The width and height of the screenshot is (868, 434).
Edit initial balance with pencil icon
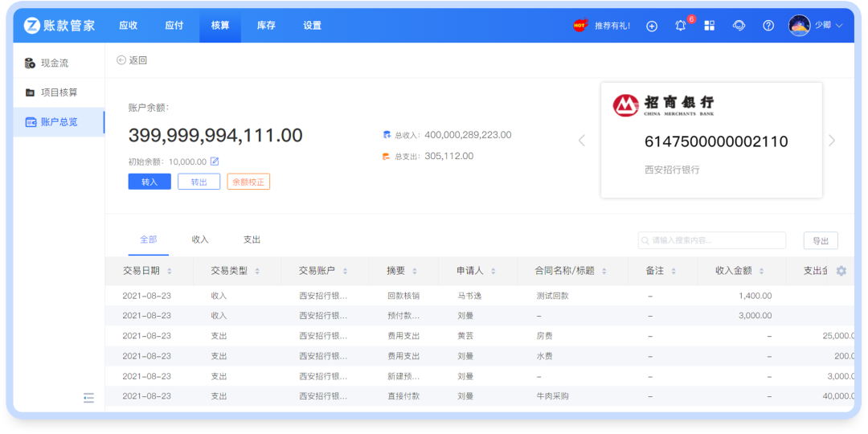point(215,162)
